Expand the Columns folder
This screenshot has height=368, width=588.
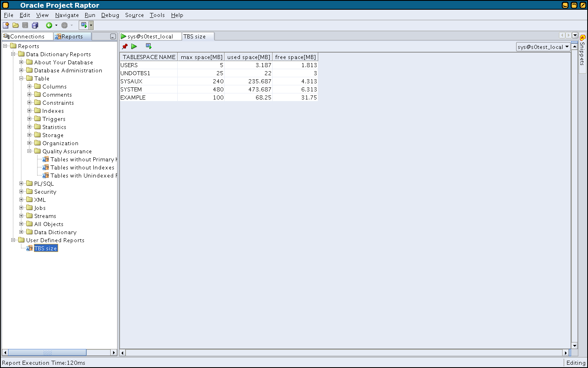click(x=29, y=86)
